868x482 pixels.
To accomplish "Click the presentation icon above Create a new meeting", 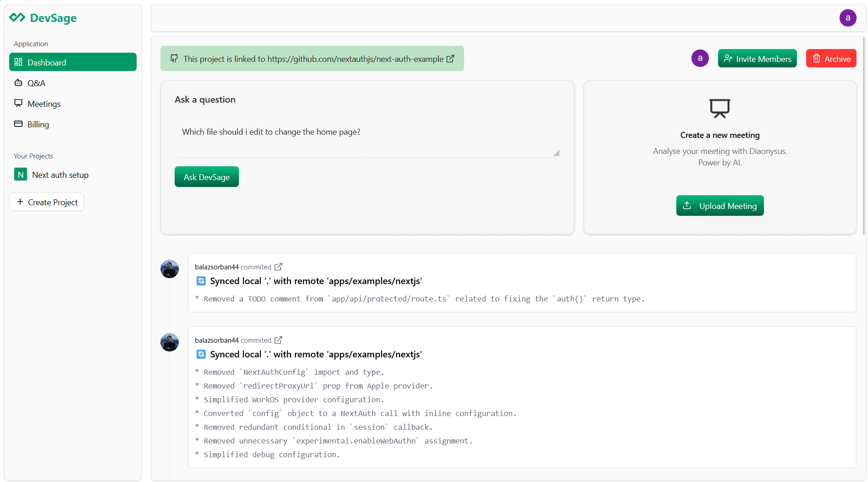I will [720, 108].
